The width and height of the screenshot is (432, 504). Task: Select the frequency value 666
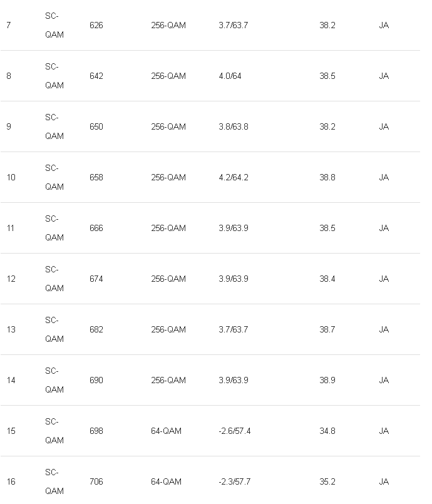[96, 229]
